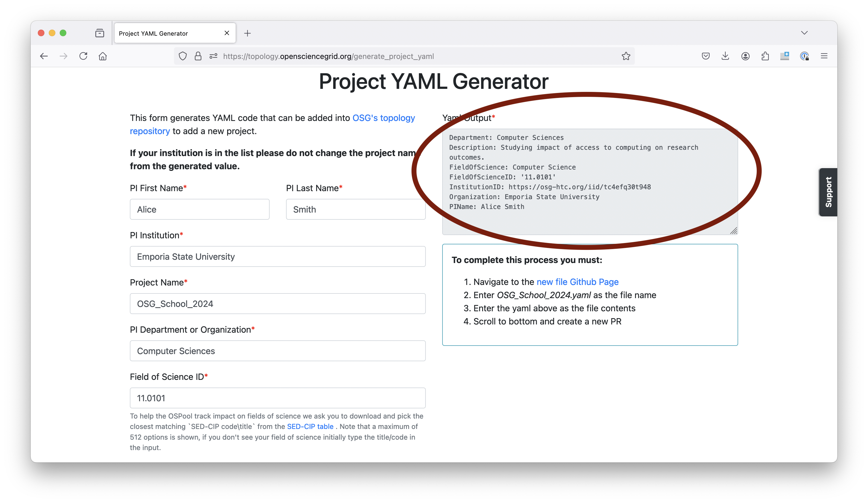868x503 pixels.
Task: Open the Extensions puzzle-piece icon
Action: point(765,56)
